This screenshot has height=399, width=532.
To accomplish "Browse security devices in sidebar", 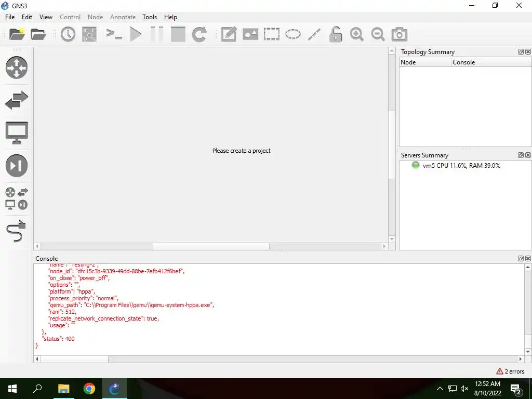I will (17, 166).
